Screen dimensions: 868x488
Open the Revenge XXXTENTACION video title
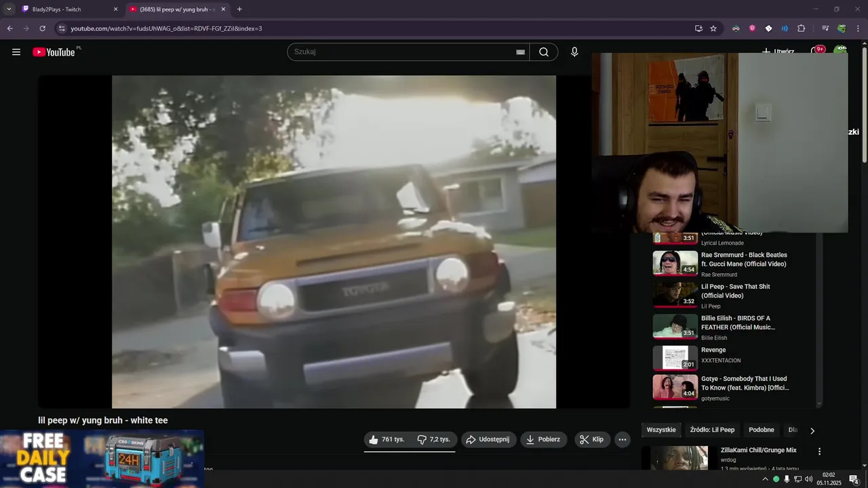(x=713, y=350)
